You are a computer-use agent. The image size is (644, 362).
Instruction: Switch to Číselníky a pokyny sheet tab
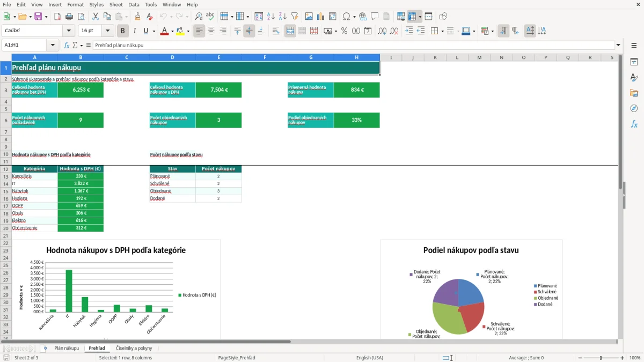point(134,348)
